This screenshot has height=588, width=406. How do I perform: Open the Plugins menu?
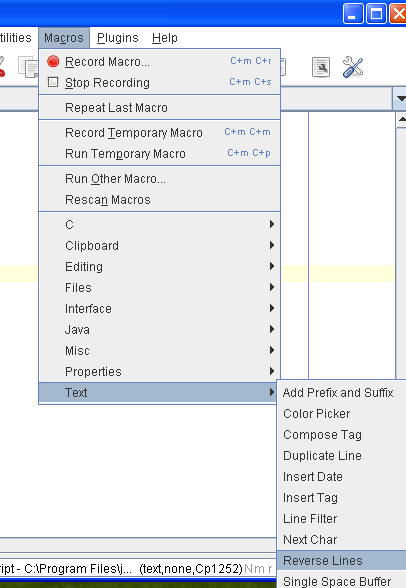coord(117,38)
